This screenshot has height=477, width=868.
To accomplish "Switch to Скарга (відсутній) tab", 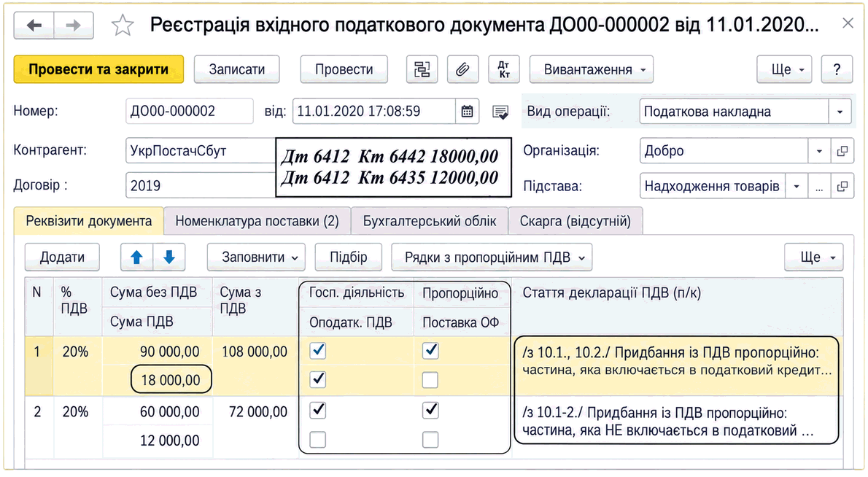I will pyautogui.click(x=576, y=221).
